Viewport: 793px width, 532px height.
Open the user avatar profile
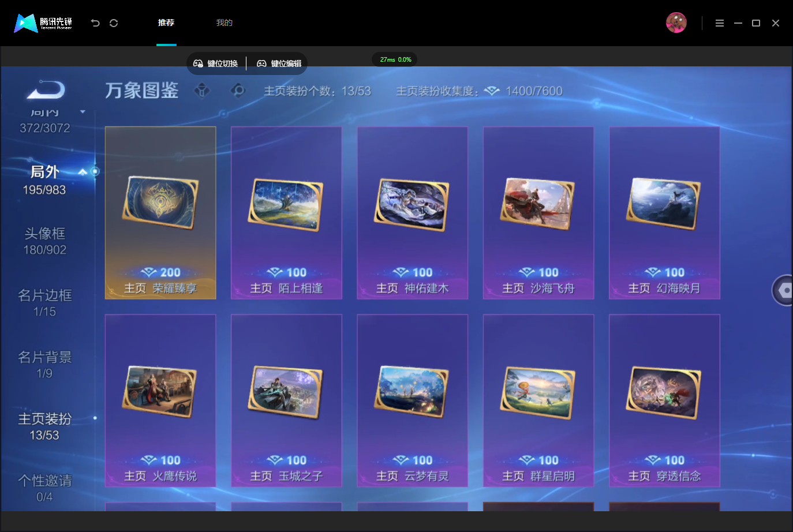pyautogui.click(x=676, y=23)
